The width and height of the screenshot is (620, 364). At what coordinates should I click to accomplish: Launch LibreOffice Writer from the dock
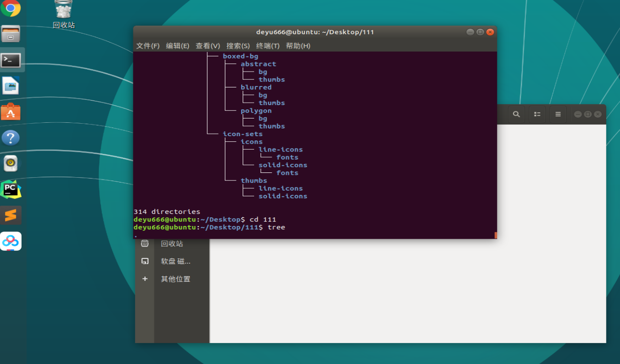pos(11,86)
